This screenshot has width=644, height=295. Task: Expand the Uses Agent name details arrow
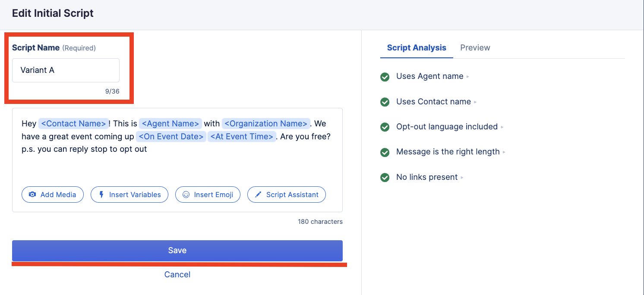468,77
